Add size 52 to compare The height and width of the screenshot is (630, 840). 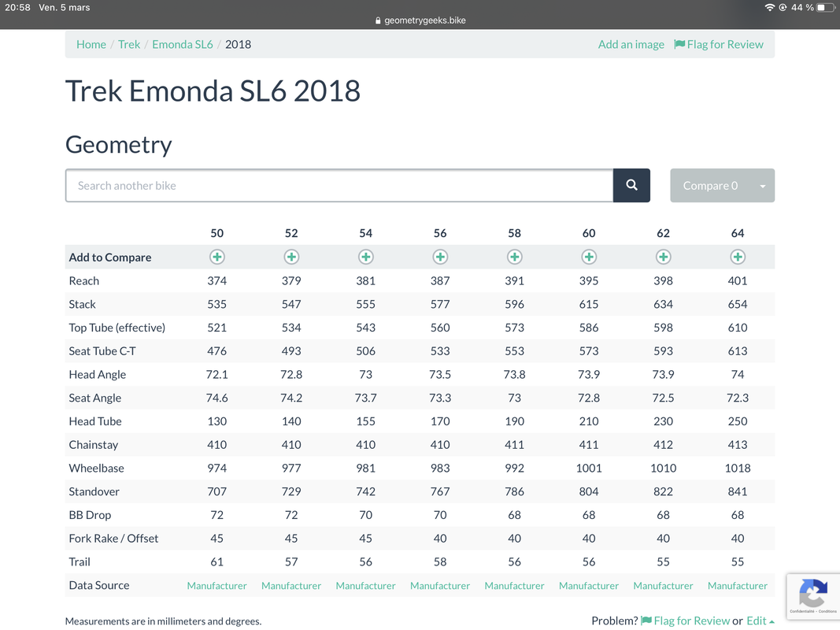291,258
